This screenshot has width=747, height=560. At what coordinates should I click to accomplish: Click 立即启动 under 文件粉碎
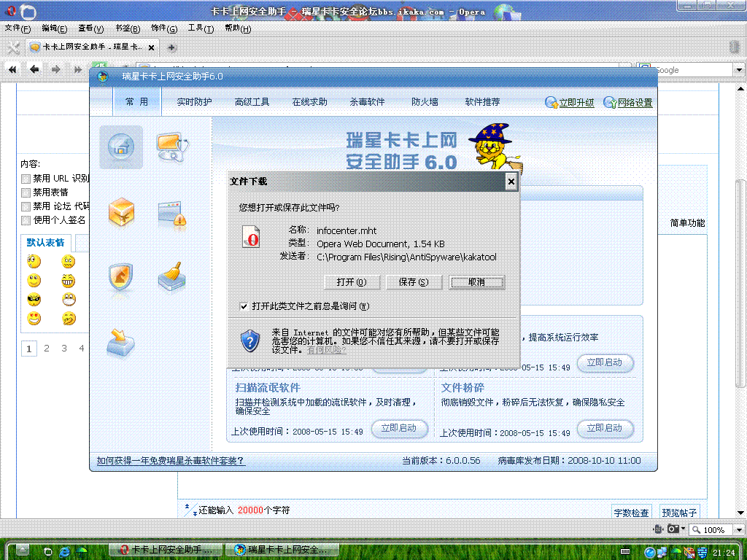pos(605,428)
